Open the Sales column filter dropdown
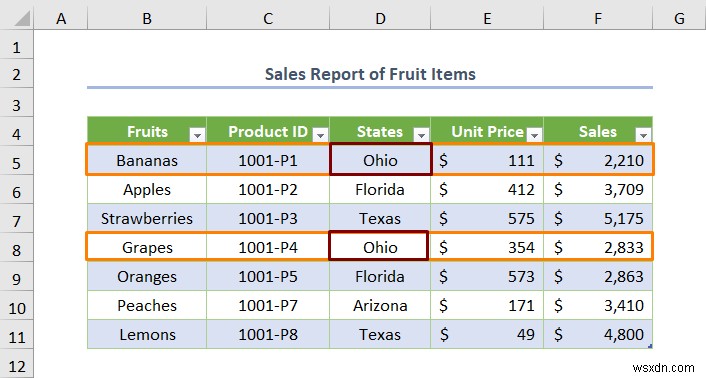Viewport: 706px width, 378px height. (643, 135)
